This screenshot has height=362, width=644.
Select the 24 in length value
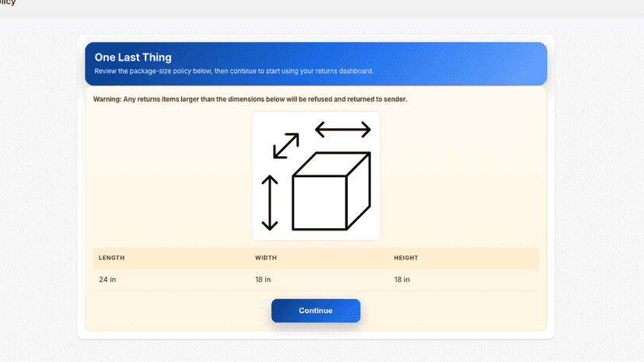107,280
